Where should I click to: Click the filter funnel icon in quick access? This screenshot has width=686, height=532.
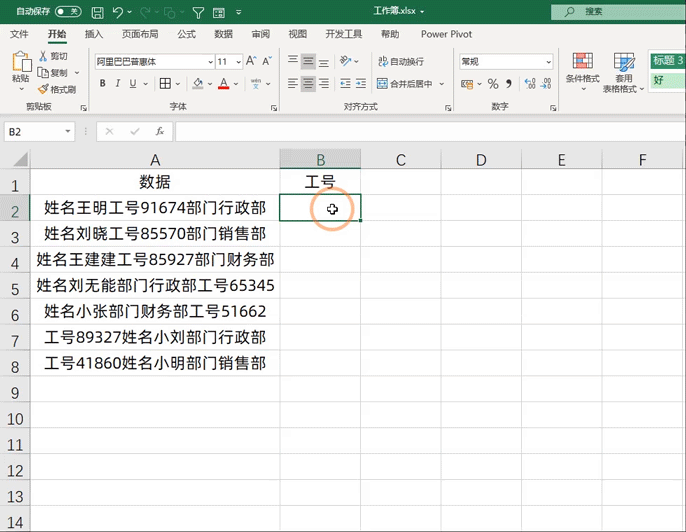coord(198,13)
